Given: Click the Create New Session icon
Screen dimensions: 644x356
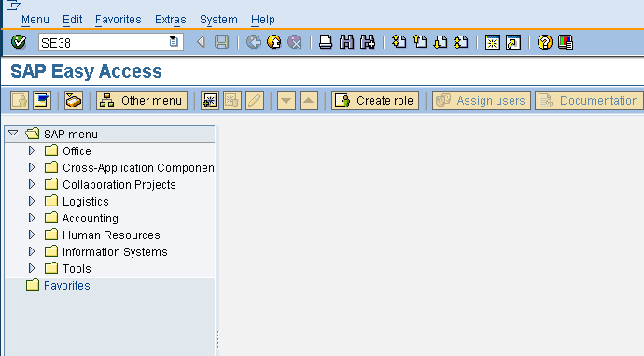Looking at the screenshot, I should (493, 42).
